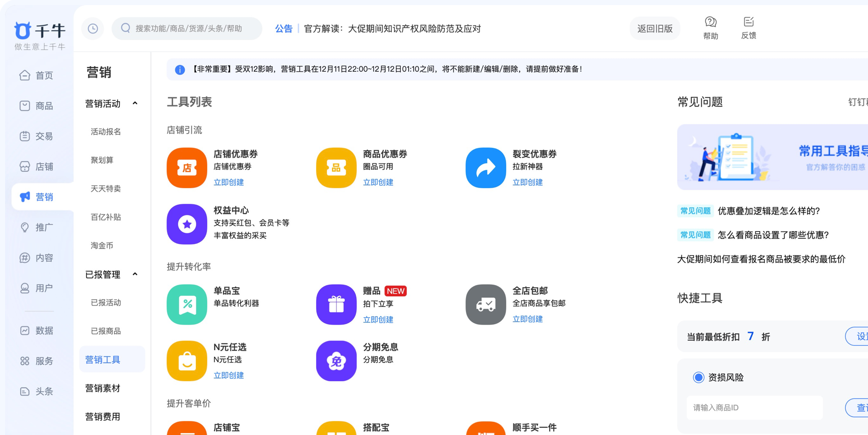The width and height of the screenshot is (868, 435).
Task: Select 营销工具 in the submenu
Action: (112, 360)
